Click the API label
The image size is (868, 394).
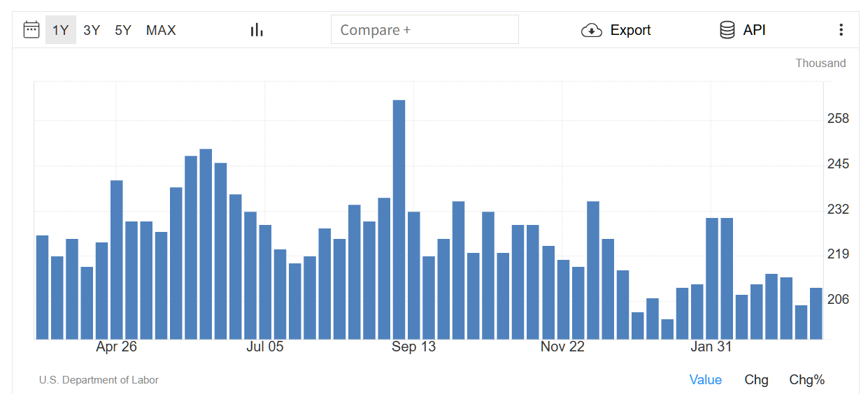pyautogui.click(x=754, y=30)
